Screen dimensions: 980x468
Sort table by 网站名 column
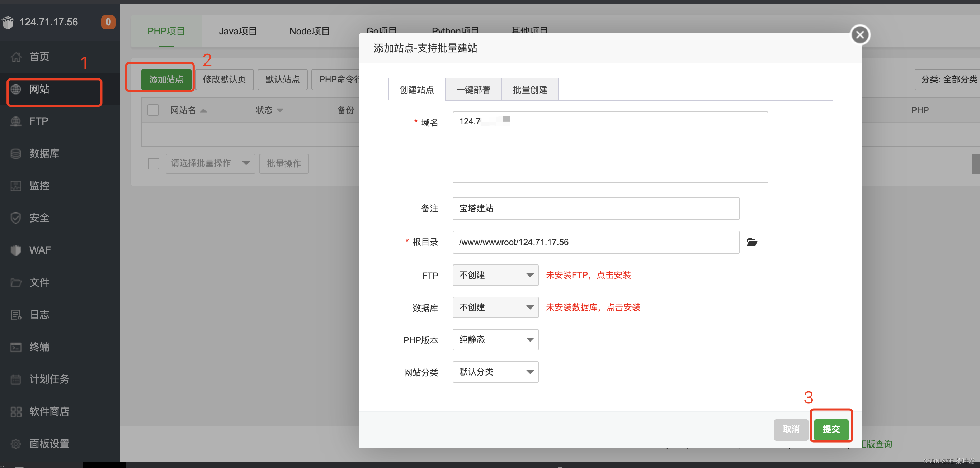[x=188, y=110]
